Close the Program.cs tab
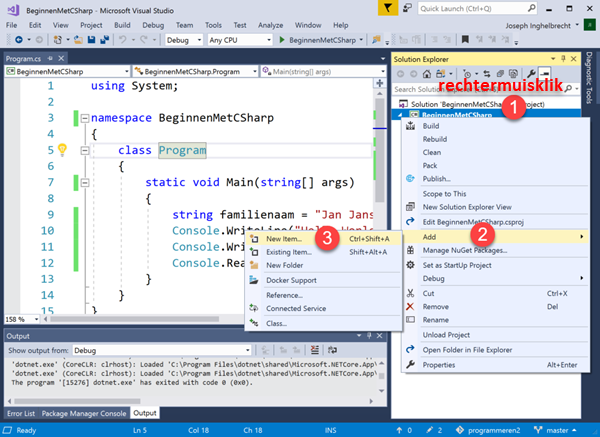 pyautogui.click(x=61, y=58)
